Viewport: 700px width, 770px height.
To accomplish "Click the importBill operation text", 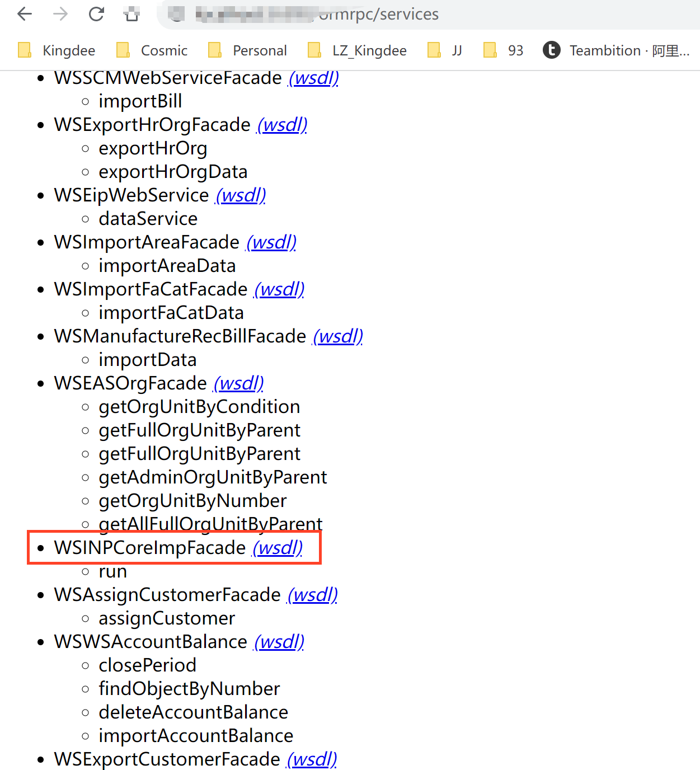I will pos(140,101).
